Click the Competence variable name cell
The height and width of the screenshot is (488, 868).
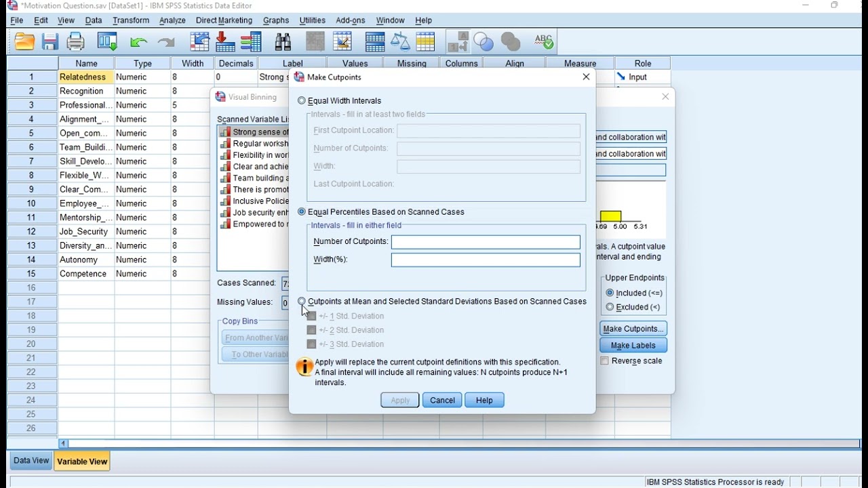click(x=86, y=274)
